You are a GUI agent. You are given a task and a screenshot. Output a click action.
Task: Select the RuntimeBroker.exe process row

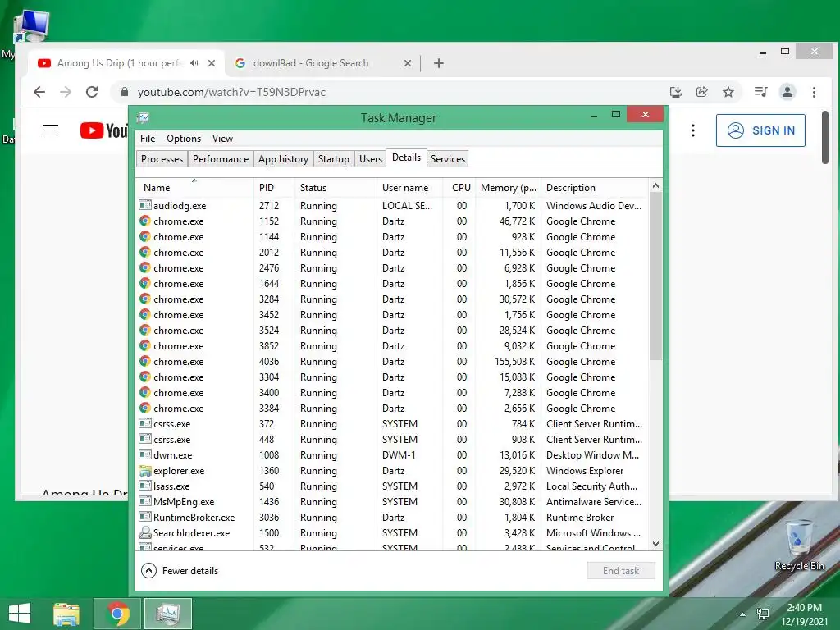(x=392, y=518)
